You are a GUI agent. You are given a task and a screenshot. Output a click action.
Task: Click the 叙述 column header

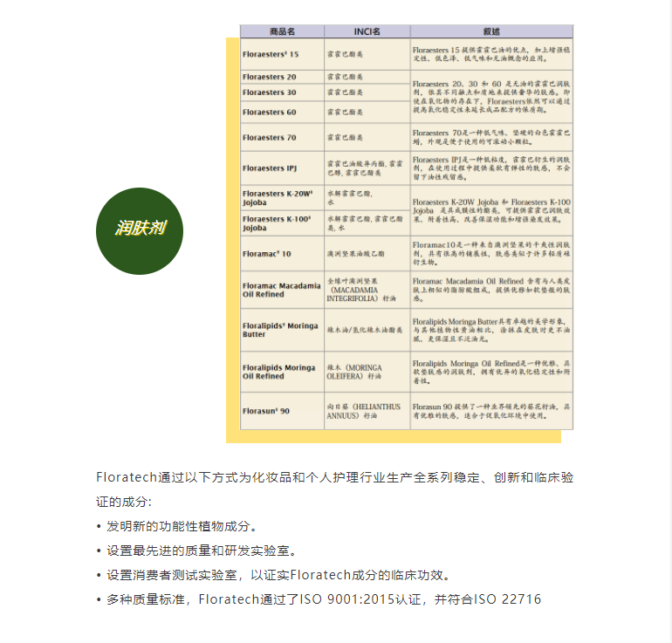491,31
